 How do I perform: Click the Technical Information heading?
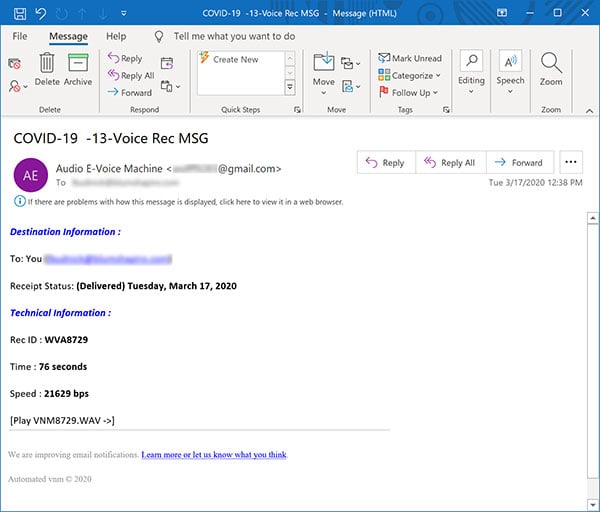click(x=60, y=313)
